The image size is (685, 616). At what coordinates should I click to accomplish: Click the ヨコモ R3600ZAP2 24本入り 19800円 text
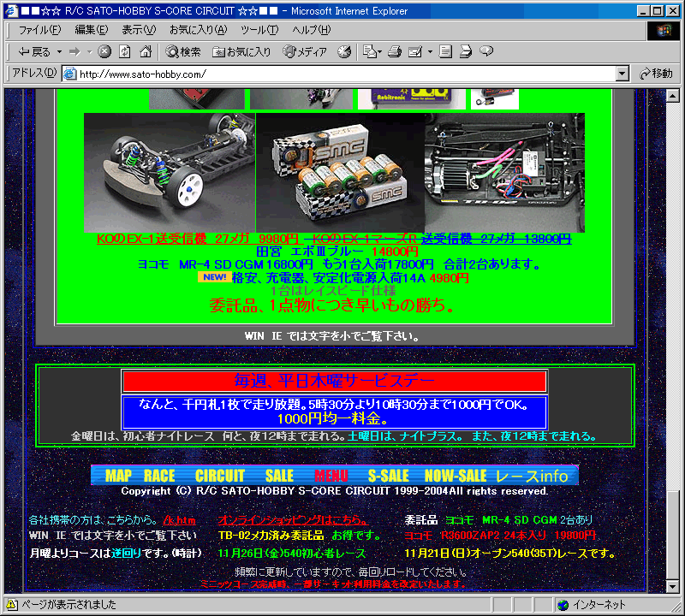(500, 536)
